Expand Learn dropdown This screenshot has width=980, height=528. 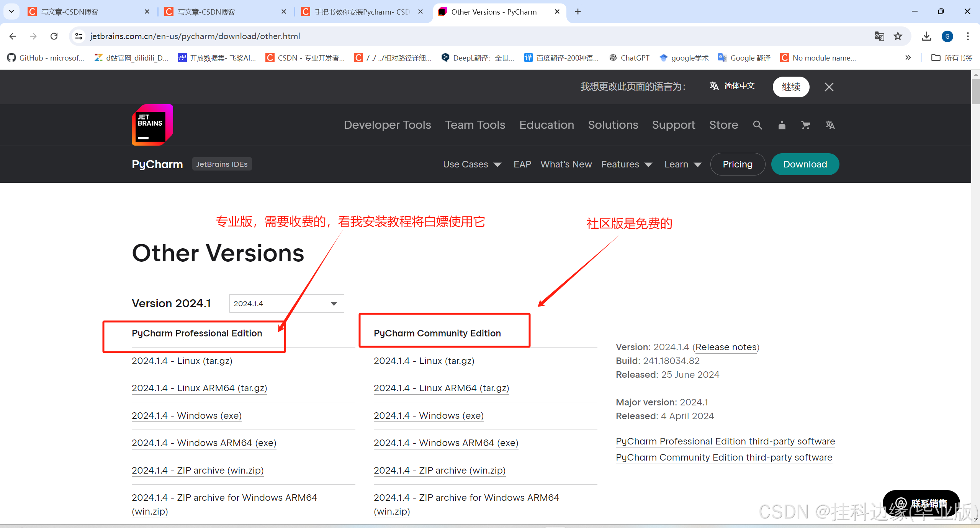coord(683,164)
